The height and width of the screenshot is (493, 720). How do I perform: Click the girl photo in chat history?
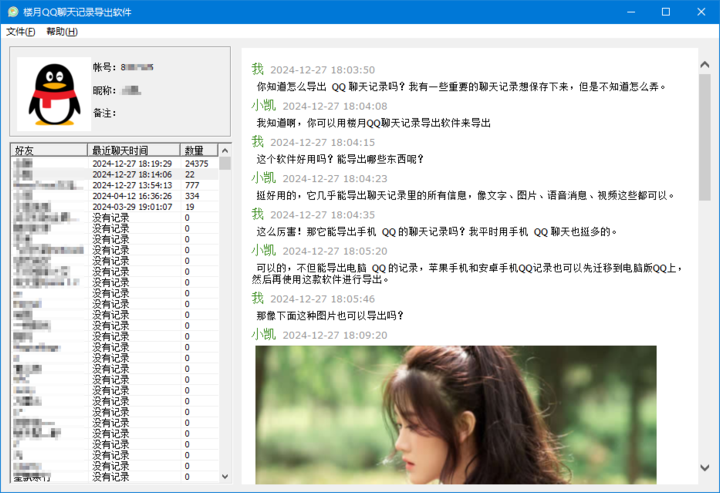(455, 415)
